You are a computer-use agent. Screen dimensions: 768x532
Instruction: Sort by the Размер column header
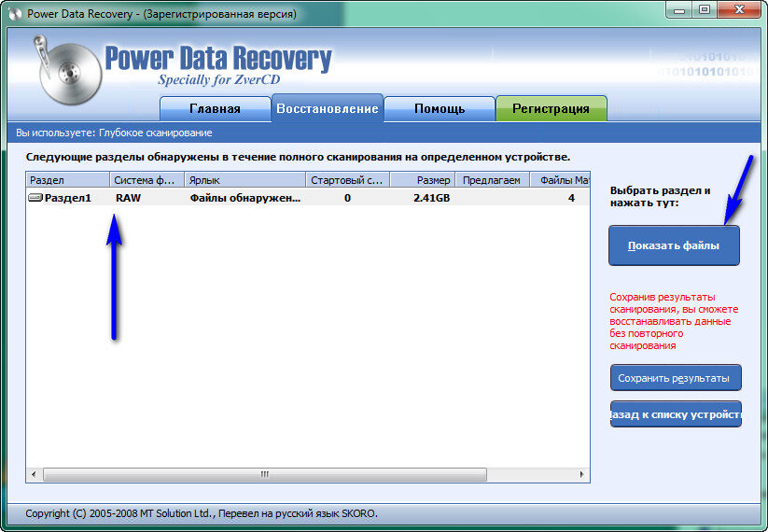(x=423, y=180)
